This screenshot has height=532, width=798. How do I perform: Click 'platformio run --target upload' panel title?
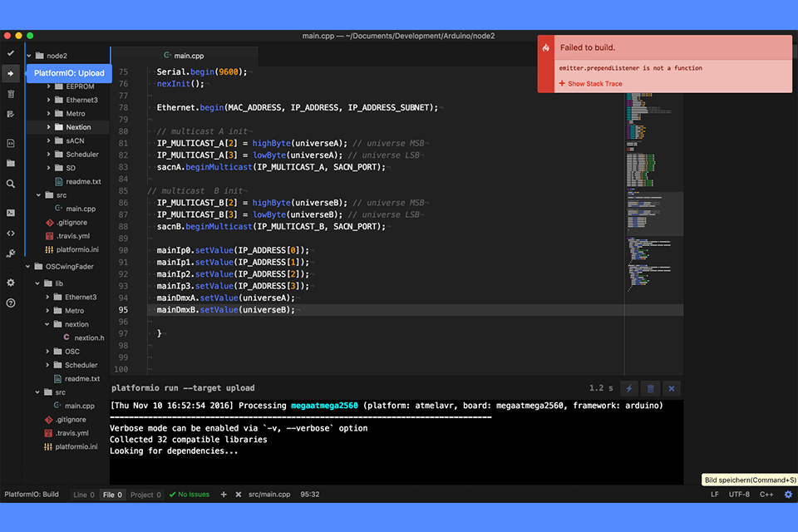[x=183, y=388]
